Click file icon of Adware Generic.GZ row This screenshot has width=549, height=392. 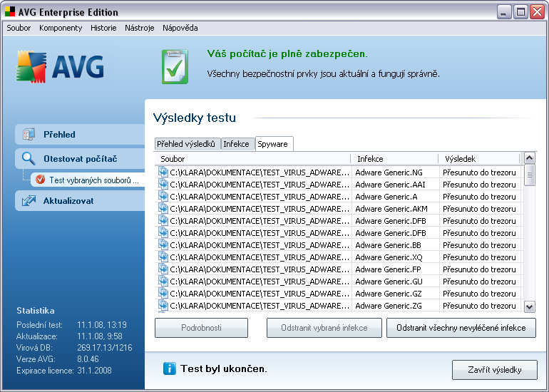163,293
